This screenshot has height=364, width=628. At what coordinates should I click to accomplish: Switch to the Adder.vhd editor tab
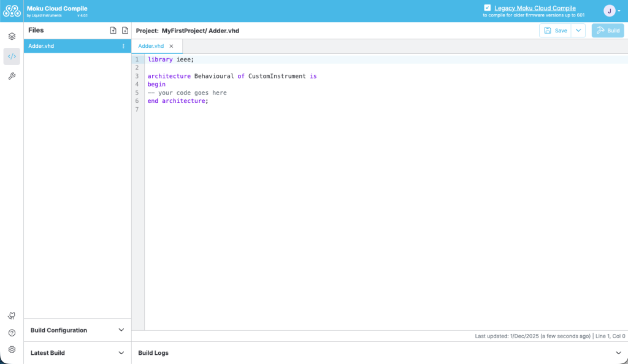coord(151,46)
